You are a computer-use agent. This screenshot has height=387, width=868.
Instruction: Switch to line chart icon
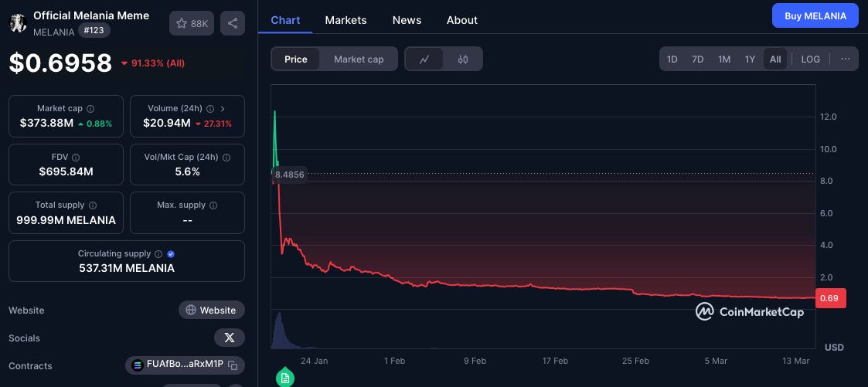(424, 59)
